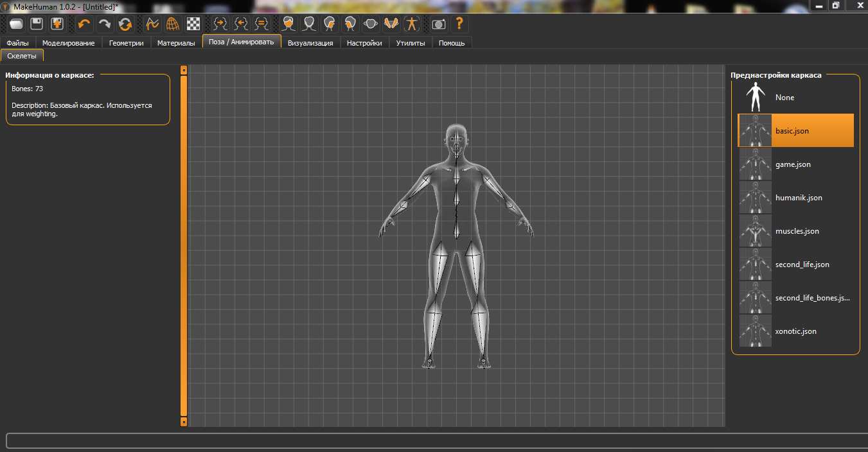Select the Скелеты sub-tab

click(x=22, y=56)
